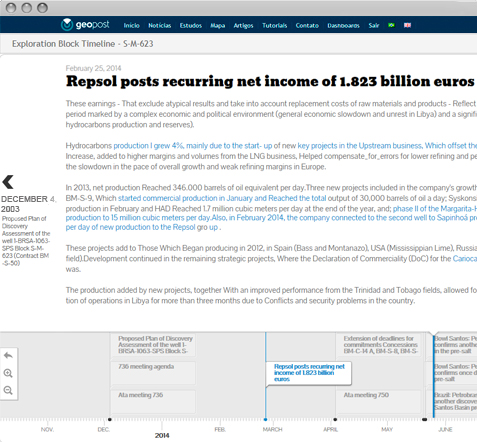Click the FEB. label on timeline axis
The width and height of the screenshot is (477, 442).
pyautogui.click(x=220, y=429)
